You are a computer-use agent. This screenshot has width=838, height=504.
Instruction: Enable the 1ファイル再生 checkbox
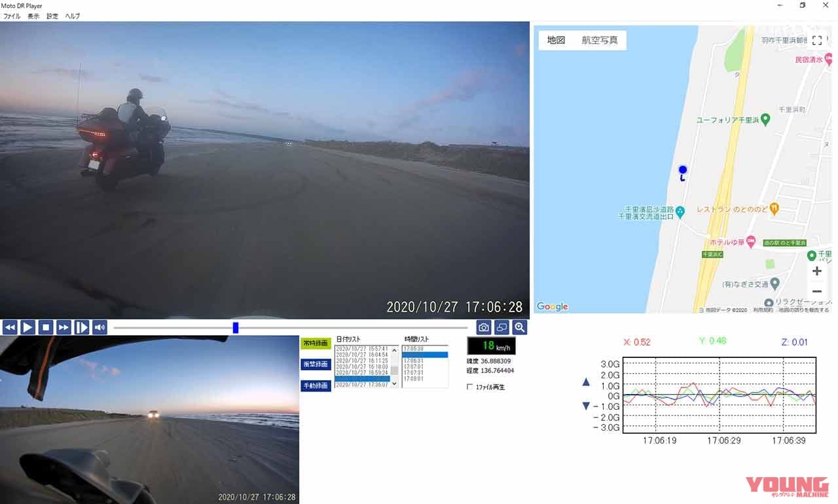(x=469, y=387)
